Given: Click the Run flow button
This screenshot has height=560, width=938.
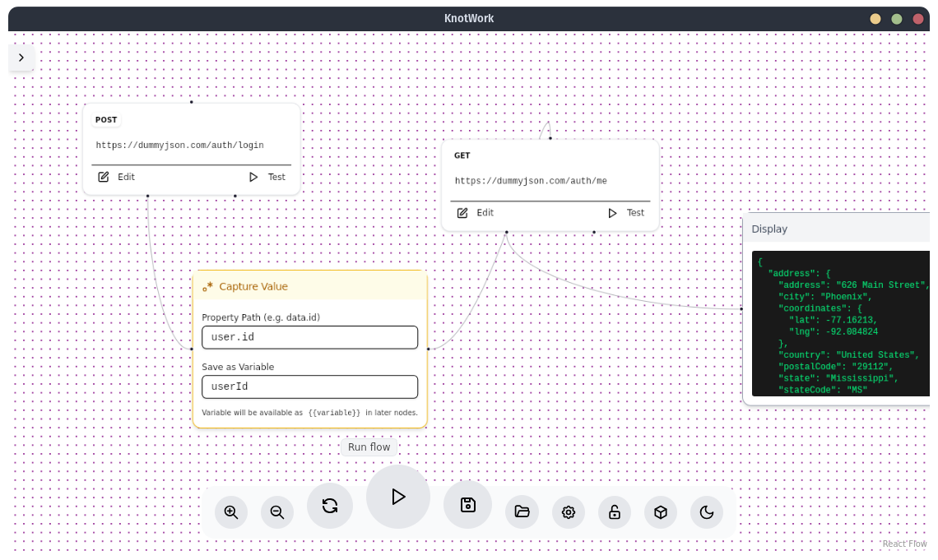Looking at the screenshot, I should point(369,447).
